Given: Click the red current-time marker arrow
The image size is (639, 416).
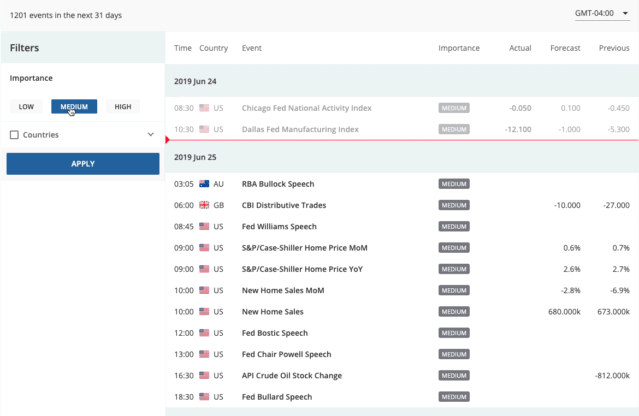Looking at the screenshot, I should [168, 141].
